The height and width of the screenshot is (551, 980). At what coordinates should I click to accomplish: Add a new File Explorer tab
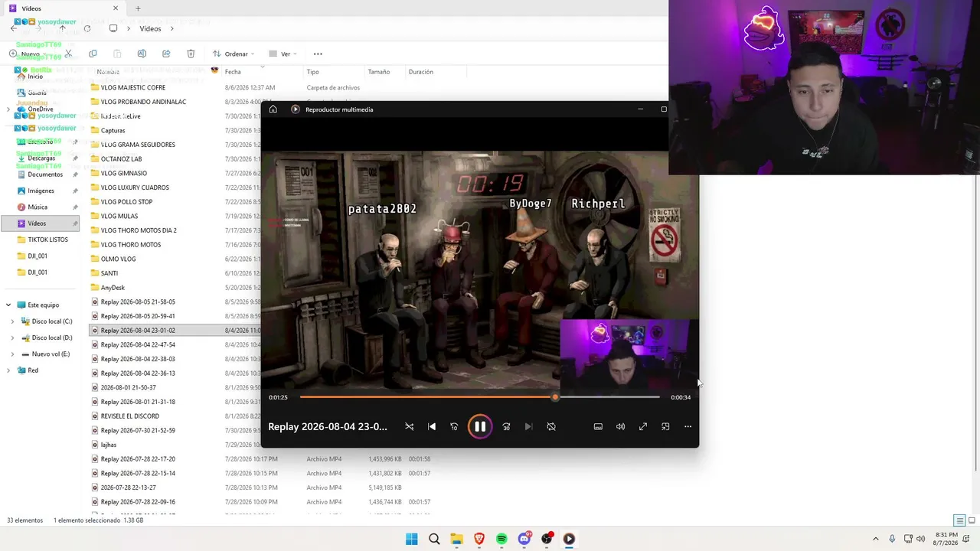pos(138,8)
